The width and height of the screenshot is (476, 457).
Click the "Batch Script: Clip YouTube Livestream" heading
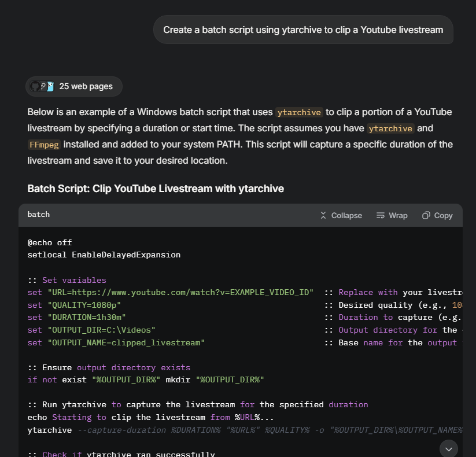[156, 189]
